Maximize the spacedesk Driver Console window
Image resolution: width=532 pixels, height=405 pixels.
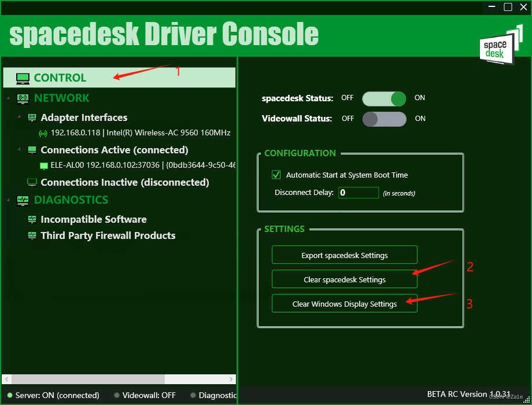[x=508, y=7]
